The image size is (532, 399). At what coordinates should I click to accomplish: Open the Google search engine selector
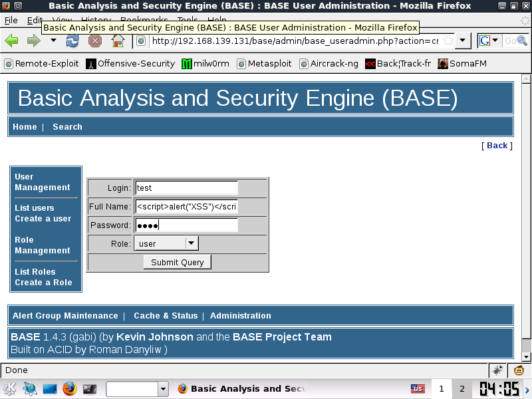click(489, 41)
